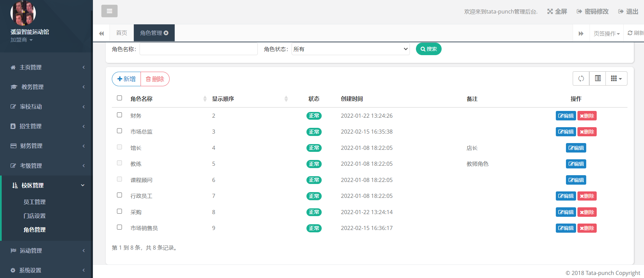
Task: Click the table refresh icon button
Action: pyautogui.click(x=581, y=78)
